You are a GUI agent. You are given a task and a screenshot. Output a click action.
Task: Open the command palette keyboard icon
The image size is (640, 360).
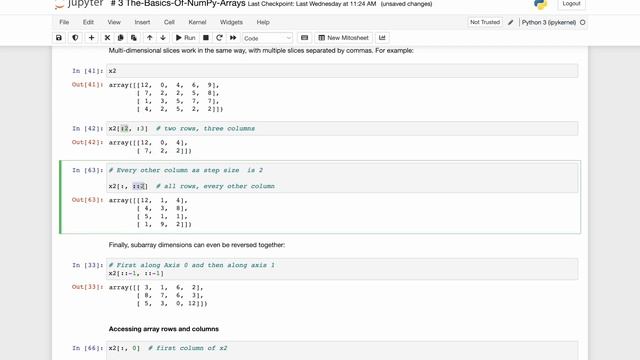(x=304, y=38)
